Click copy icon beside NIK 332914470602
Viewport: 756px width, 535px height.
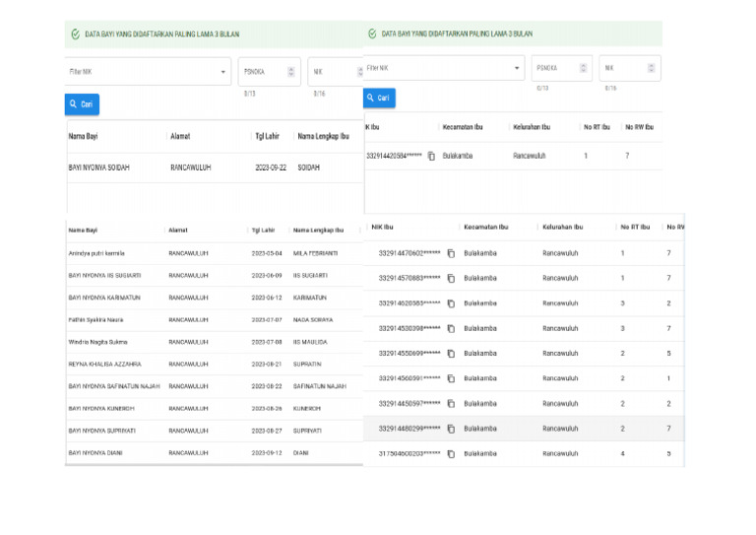click(x=451, y=254)
